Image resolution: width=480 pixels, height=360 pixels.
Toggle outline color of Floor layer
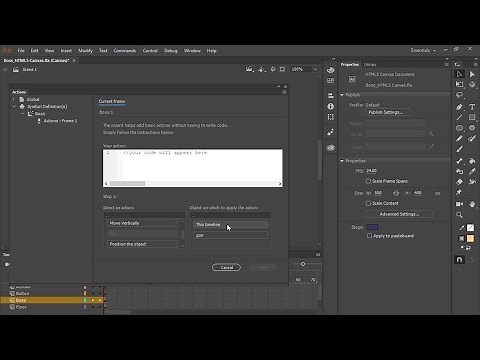pos(85,307)
